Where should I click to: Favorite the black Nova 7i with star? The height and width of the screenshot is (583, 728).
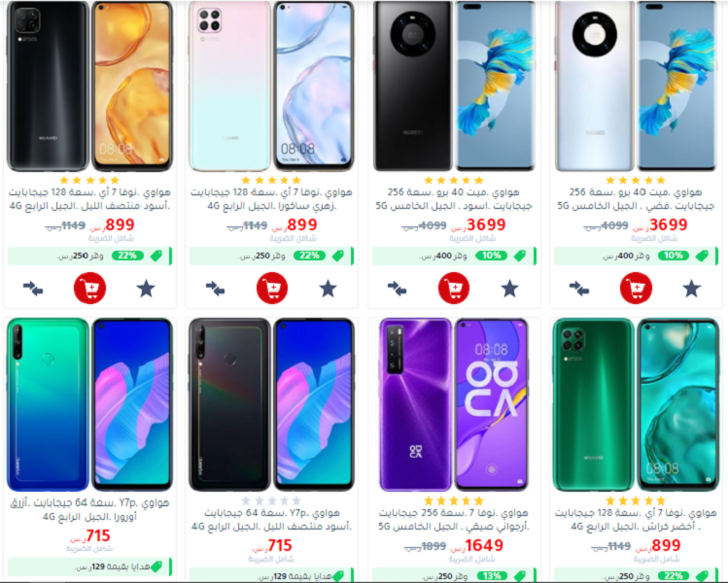point(146,289)
